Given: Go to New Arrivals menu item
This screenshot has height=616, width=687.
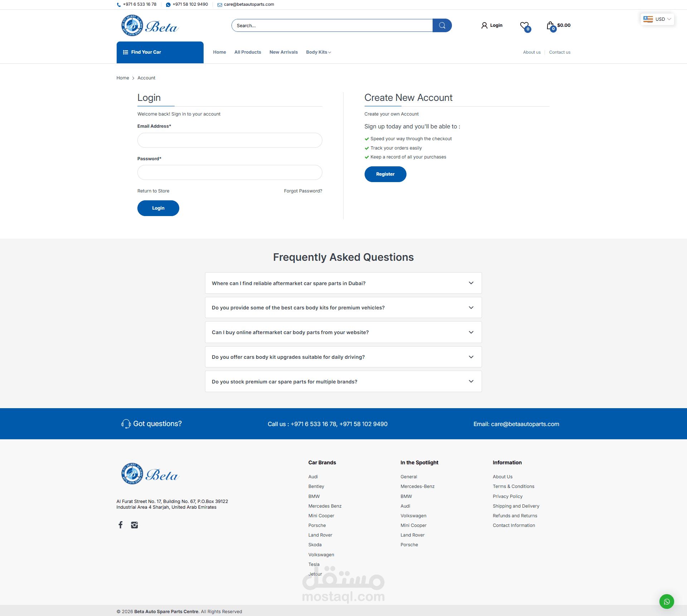Looking at the screenshot, I should [x=283, y=52].
